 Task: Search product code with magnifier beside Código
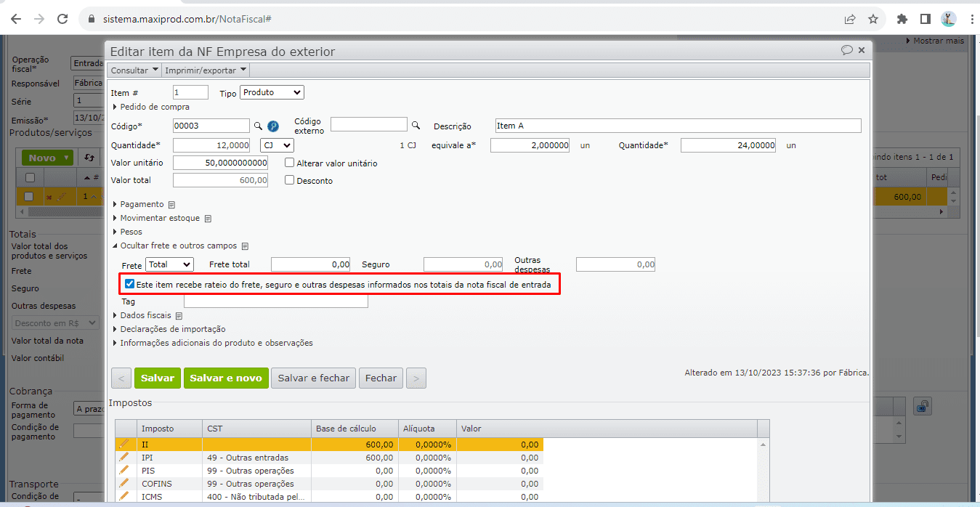(258, 126)
